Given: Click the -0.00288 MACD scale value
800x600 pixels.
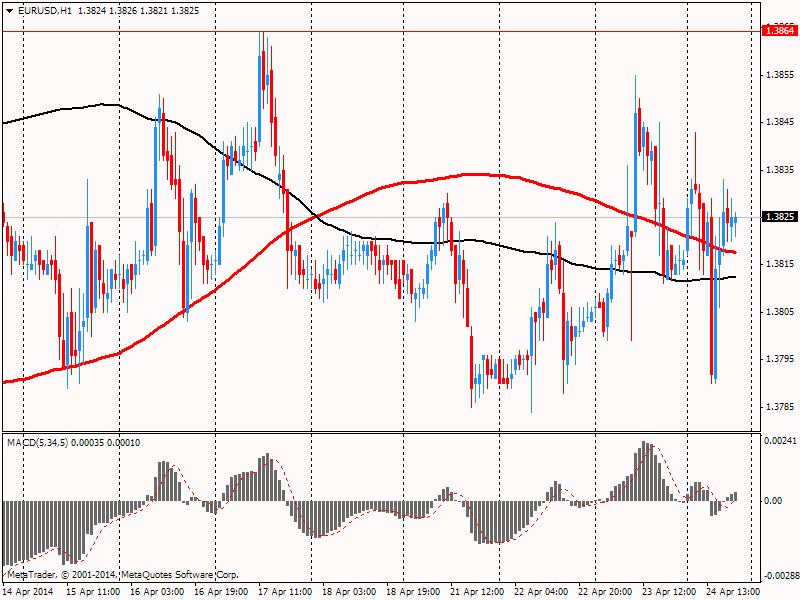Looking at the screenshot, I should [778, 576].
